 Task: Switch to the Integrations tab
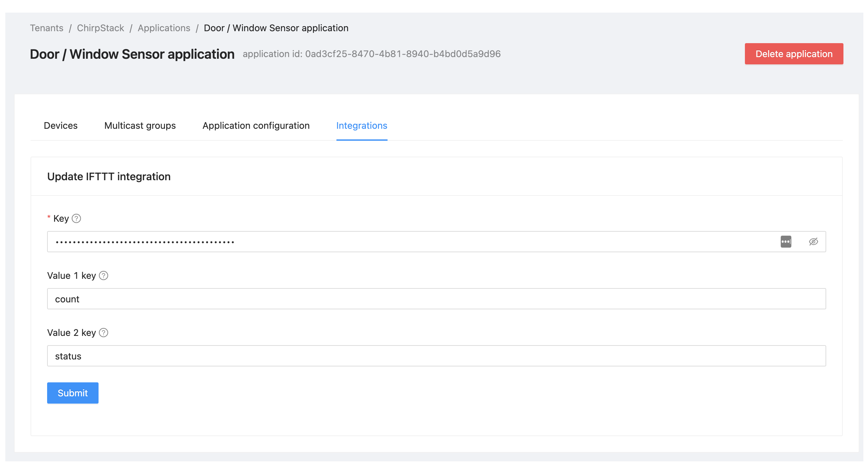pos(362,125)
